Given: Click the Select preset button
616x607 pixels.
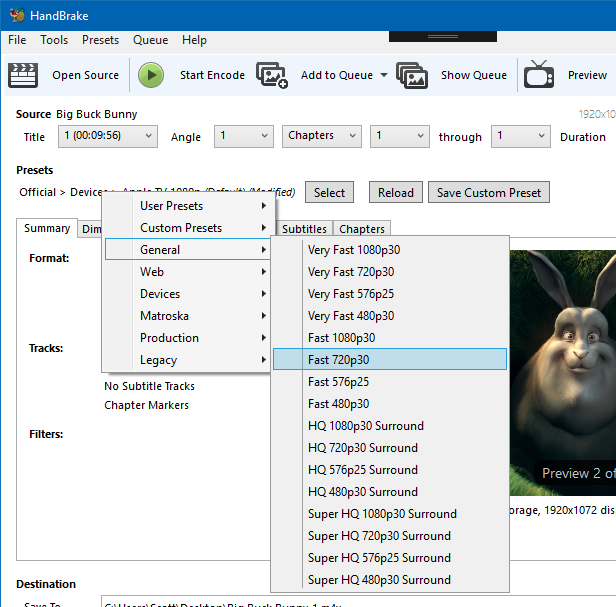Looking at the screenshot, I should (x=329, y=193).
